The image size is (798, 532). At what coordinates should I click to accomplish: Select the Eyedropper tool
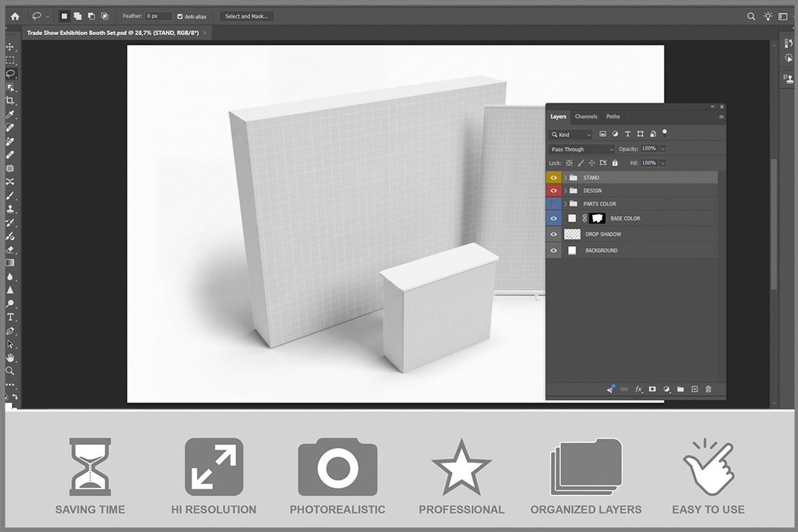10,114
